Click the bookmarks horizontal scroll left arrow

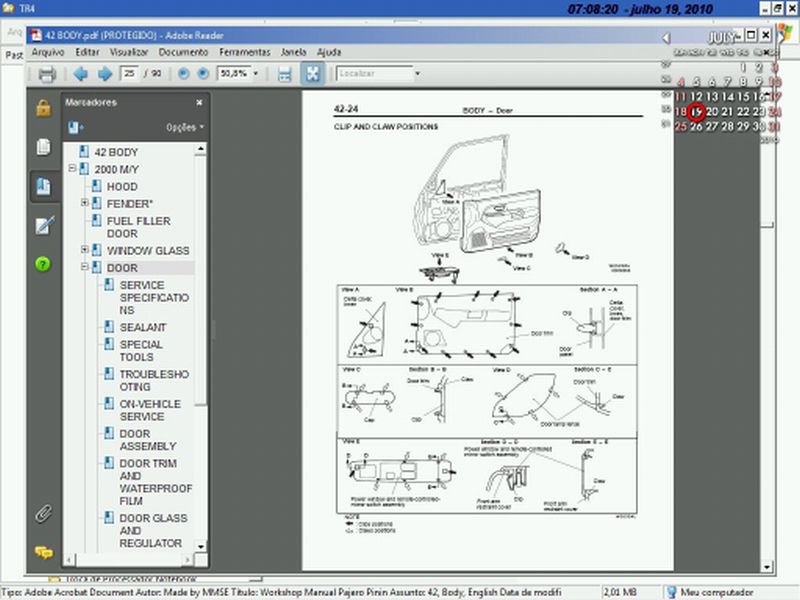point(68,560)
